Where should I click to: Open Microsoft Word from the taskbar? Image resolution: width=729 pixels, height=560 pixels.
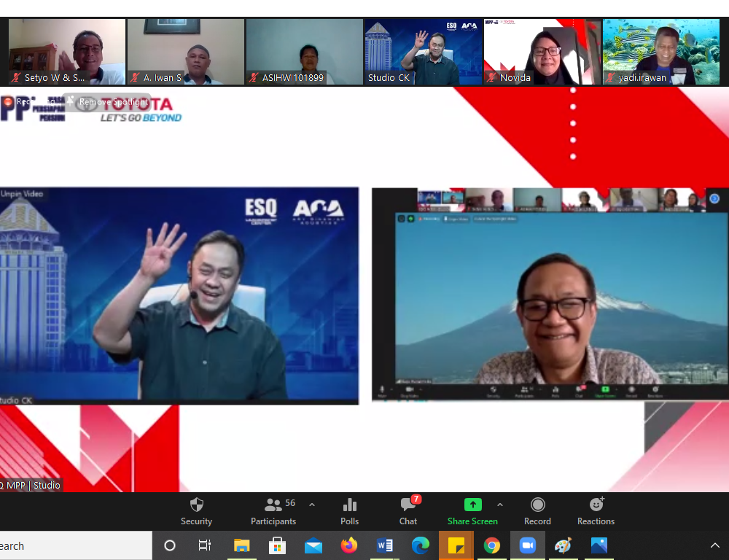pos(385,545)
